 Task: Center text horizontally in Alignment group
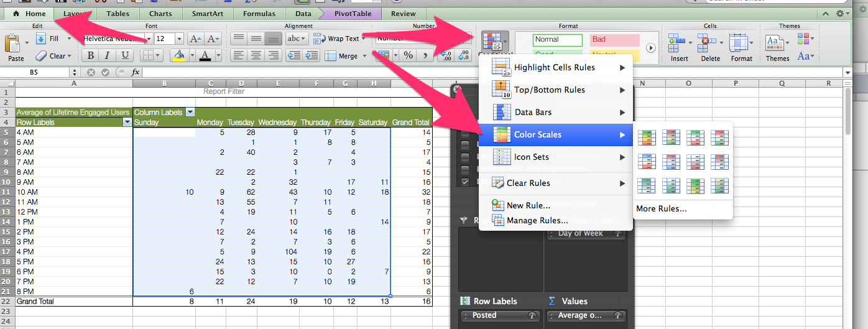click(255, 55)
